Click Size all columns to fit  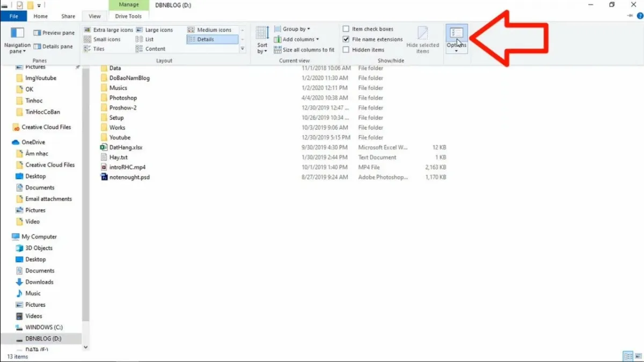[x=304, y=49]
